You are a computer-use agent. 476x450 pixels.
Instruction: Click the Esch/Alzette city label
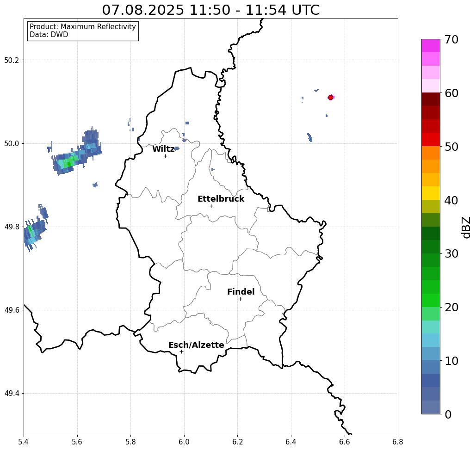[x=196, y=345]
